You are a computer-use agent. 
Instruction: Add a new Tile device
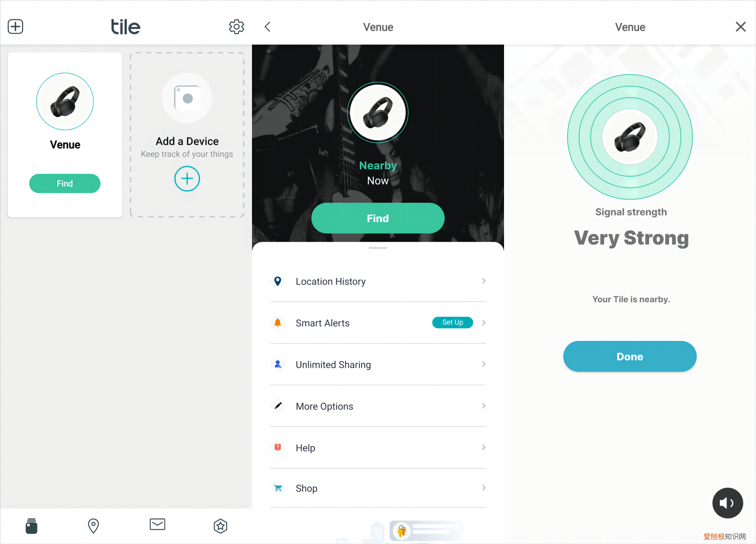tap(187, 179)
